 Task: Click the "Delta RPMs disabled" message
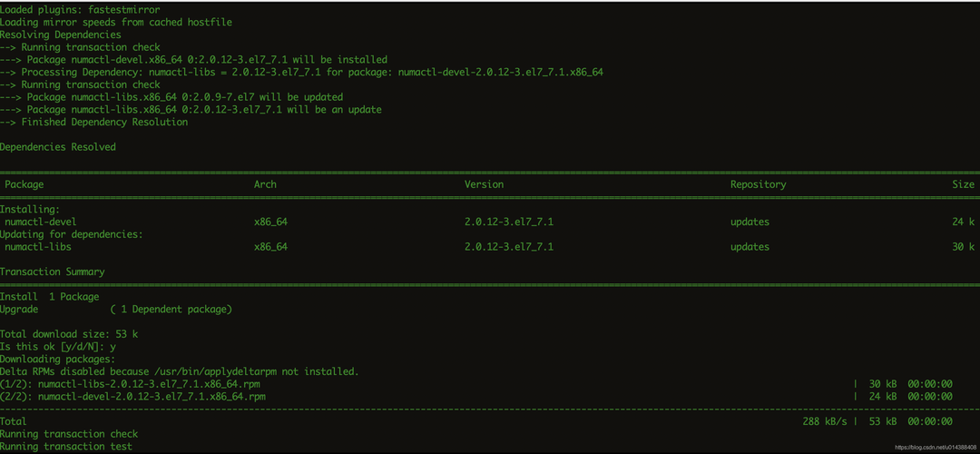click(180, 371)
